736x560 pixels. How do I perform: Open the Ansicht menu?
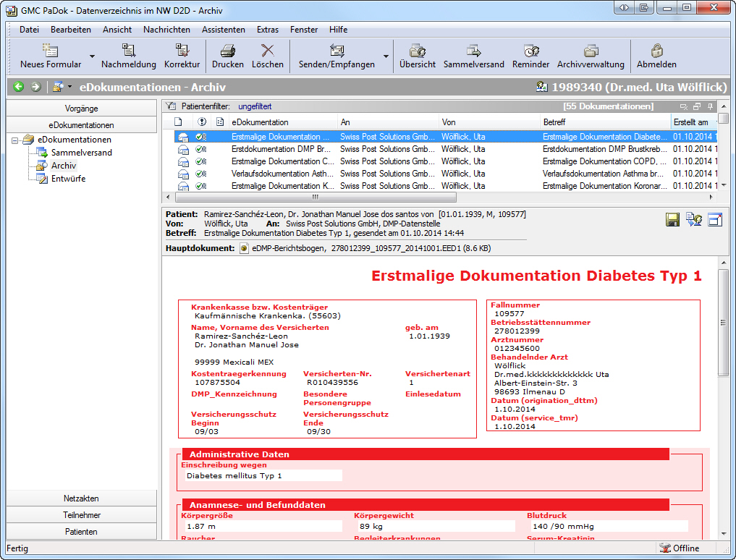point(117,30)
